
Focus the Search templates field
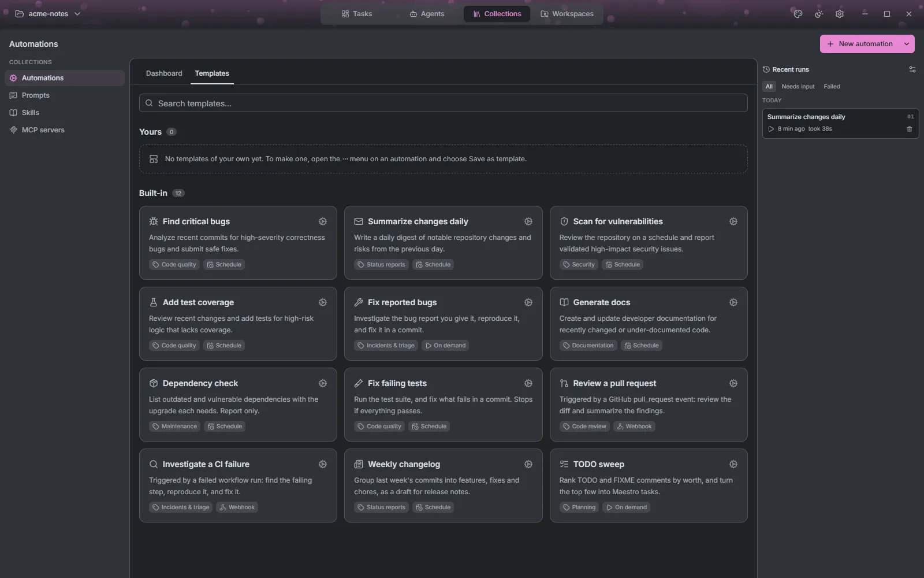[443, 103]
